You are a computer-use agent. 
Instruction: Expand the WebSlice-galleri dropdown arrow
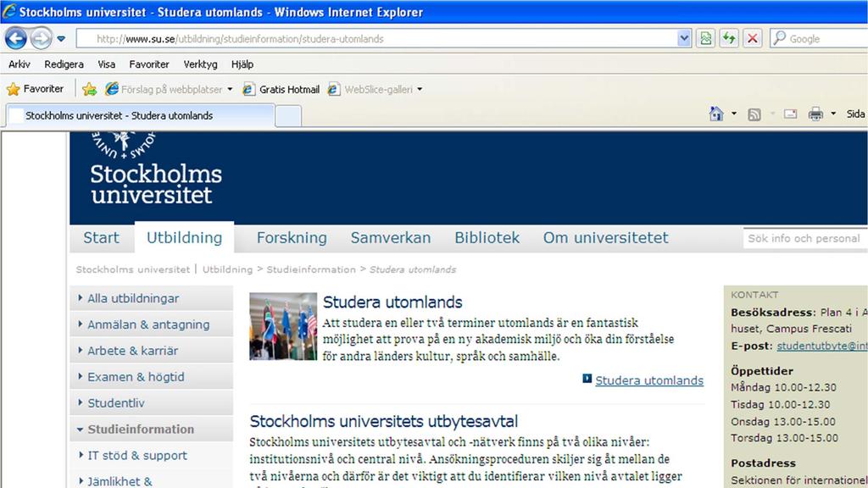tap(420, 89)
